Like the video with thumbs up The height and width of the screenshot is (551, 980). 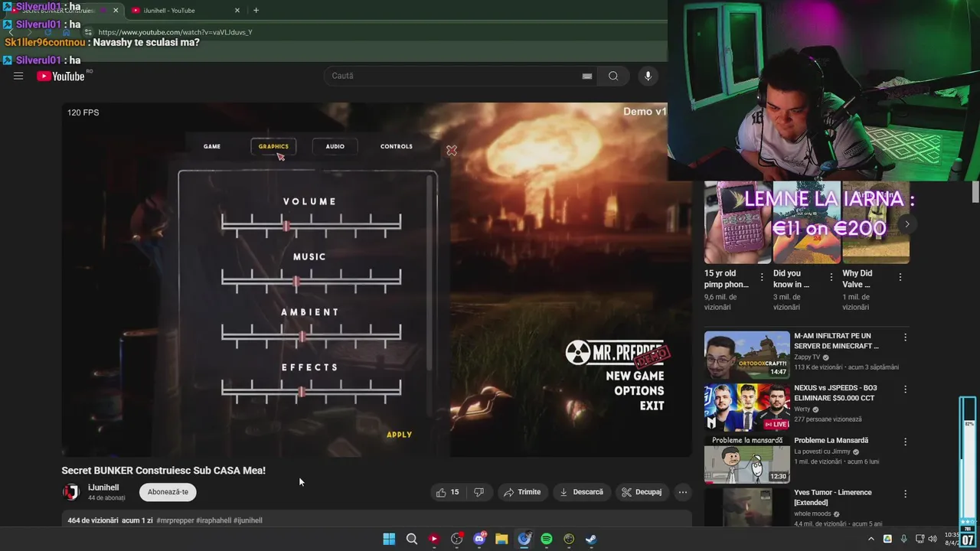click(x=448, y=492)
